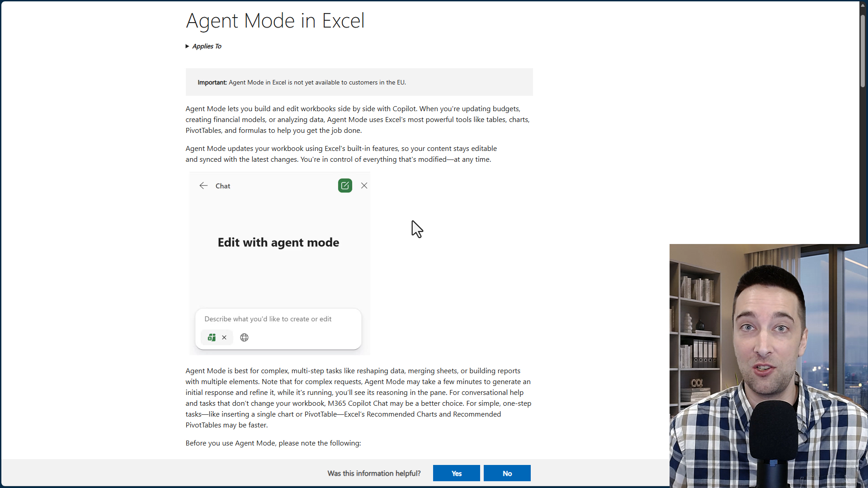Viewport: 868px width, 488px height.
Task: Click the globe web icon in prompt box
Action: (244, 338)
